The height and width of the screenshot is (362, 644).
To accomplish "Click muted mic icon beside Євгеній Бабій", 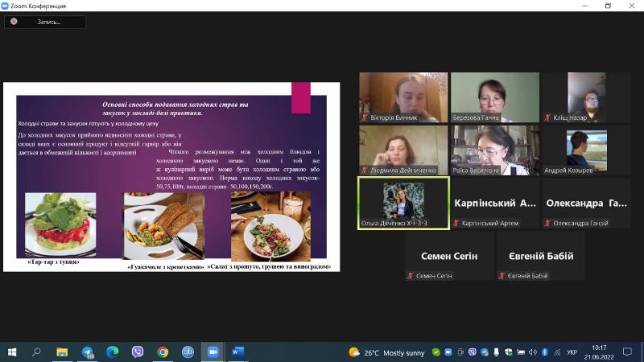I will 502,276.
